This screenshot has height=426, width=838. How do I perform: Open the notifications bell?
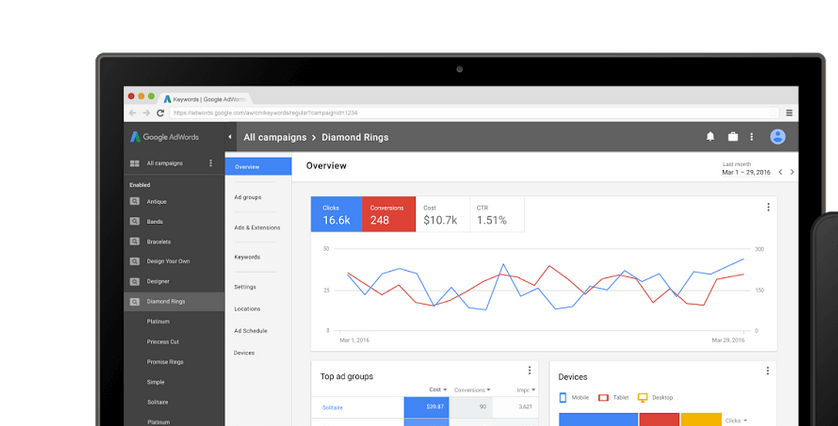(x=710, y=137)
